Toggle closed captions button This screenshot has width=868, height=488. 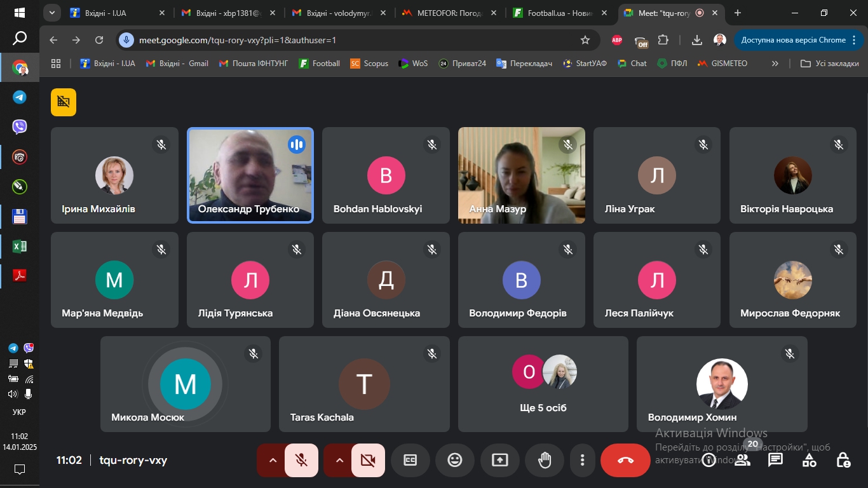tap(410, 460)
